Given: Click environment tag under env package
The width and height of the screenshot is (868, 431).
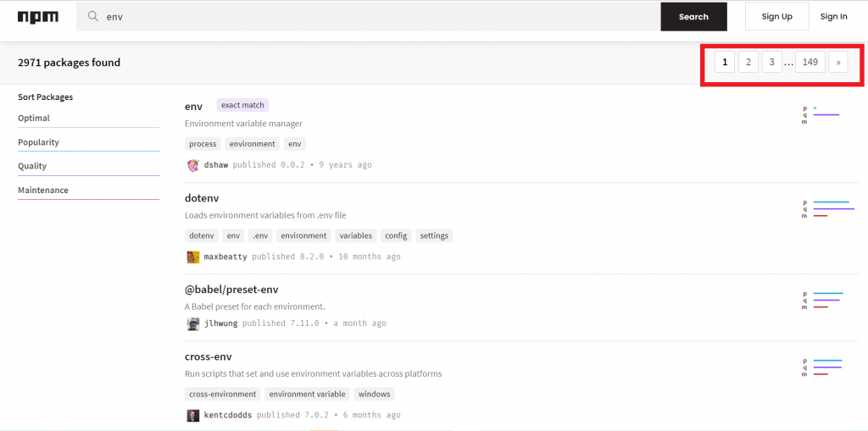Looking at the screenshot, I should [x=253, y=144].
